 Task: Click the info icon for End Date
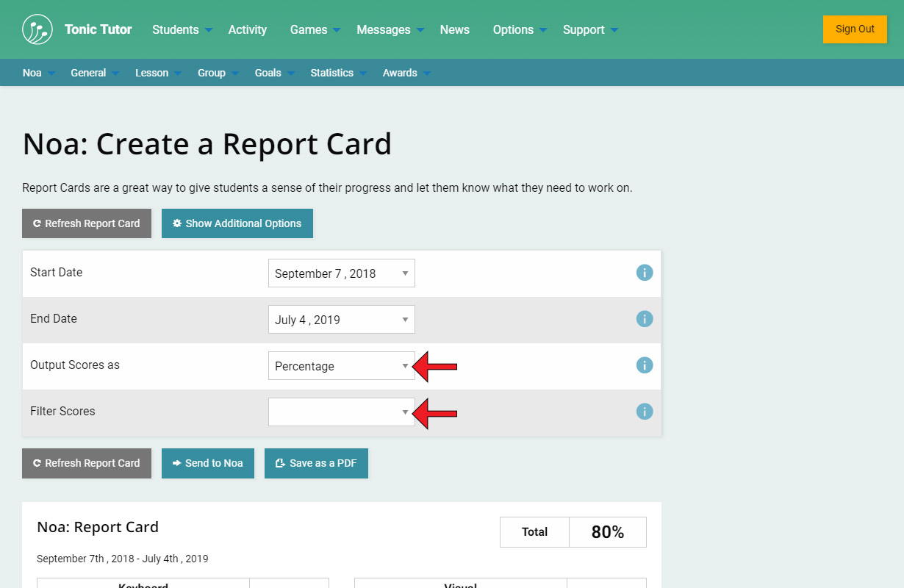point(645,319)
